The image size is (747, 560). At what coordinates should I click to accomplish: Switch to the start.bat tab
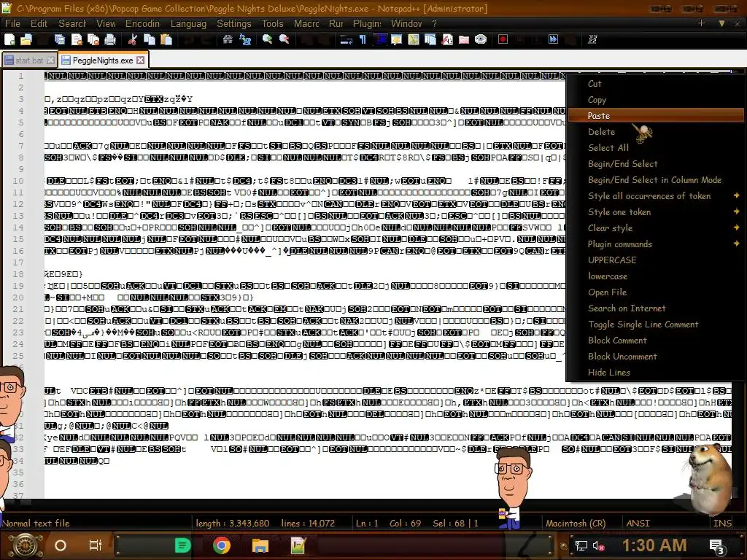pyautogui.click(x=29, y=61)
